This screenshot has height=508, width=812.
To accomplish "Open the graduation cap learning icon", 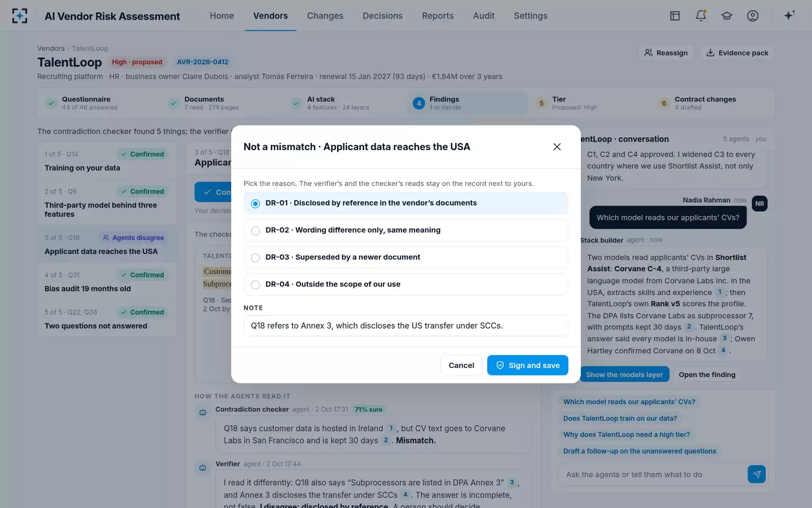I will tap(727, 16).
